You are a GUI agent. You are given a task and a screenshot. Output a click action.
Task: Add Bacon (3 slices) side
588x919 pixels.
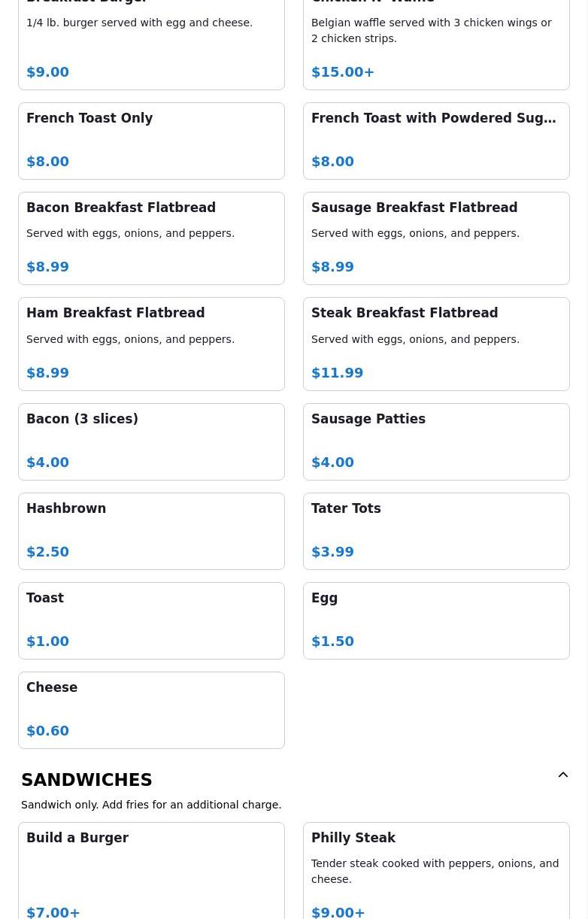[151, 441]
